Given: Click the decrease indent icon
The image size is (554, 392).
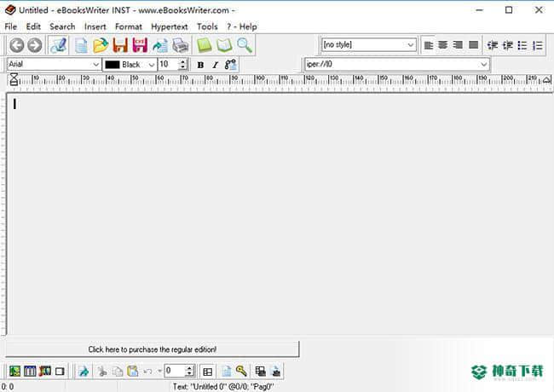Looking at the screenshot, I should pos(493,45).
